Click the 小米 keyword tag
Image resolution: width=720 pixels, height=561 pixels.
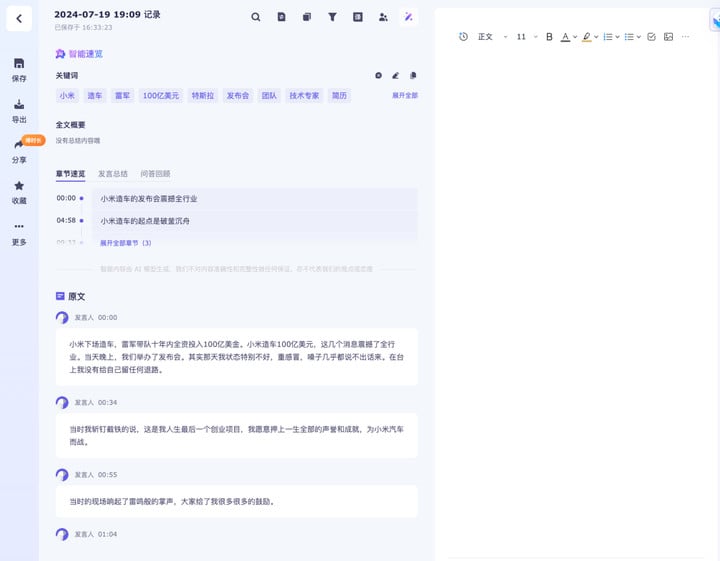(x=67, y=95)
